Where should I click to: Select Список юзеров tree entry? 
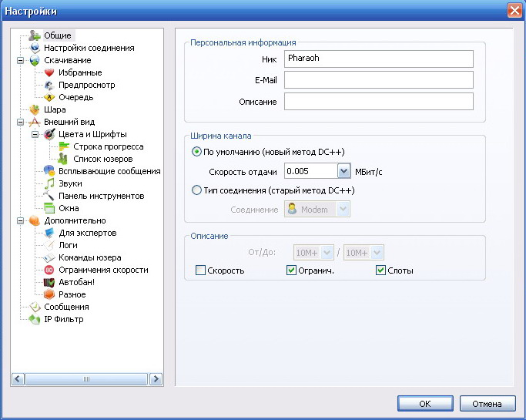click(103, 159)
